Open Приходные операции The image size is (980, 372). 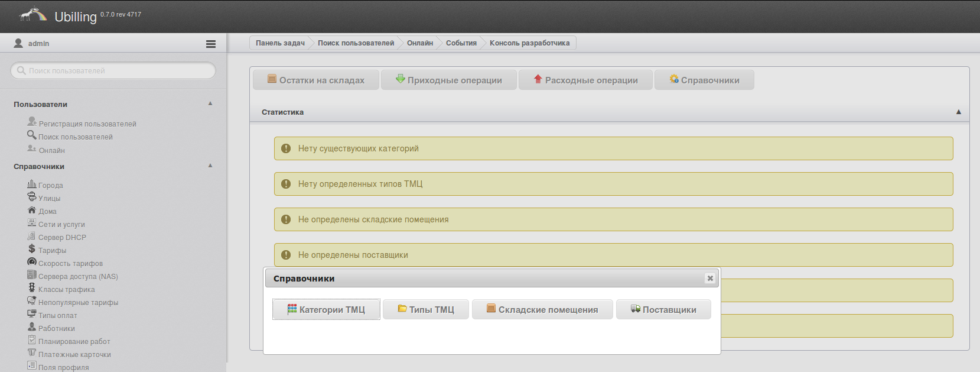(x=449, y=80)
